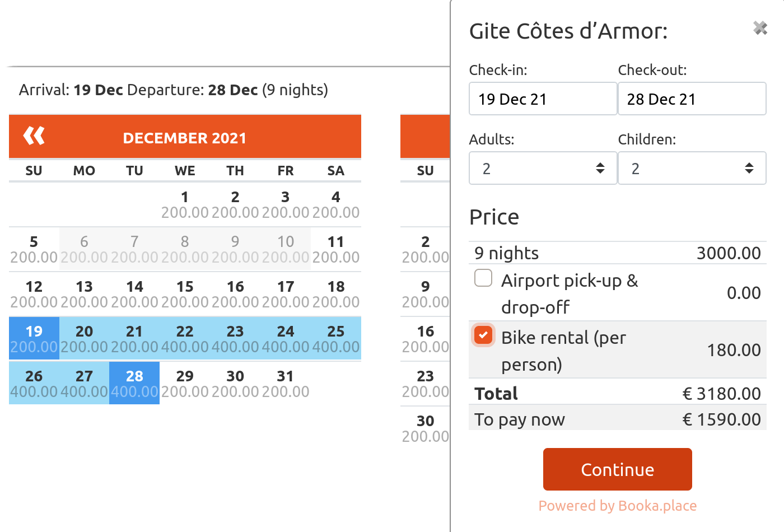
Task: Choose December 31 on the calendar
Action: [286, 383]
